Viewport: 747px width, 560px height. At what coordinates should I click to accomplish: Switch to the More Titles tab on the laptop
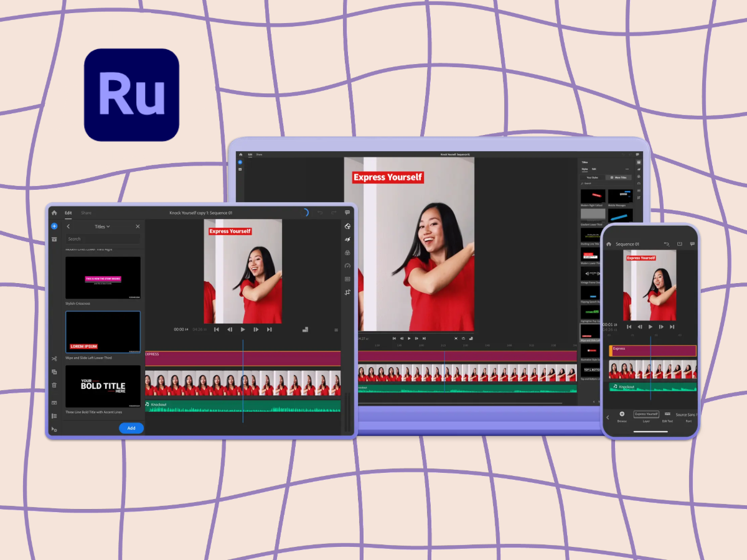pyautogui.click(x=619, y=177)
